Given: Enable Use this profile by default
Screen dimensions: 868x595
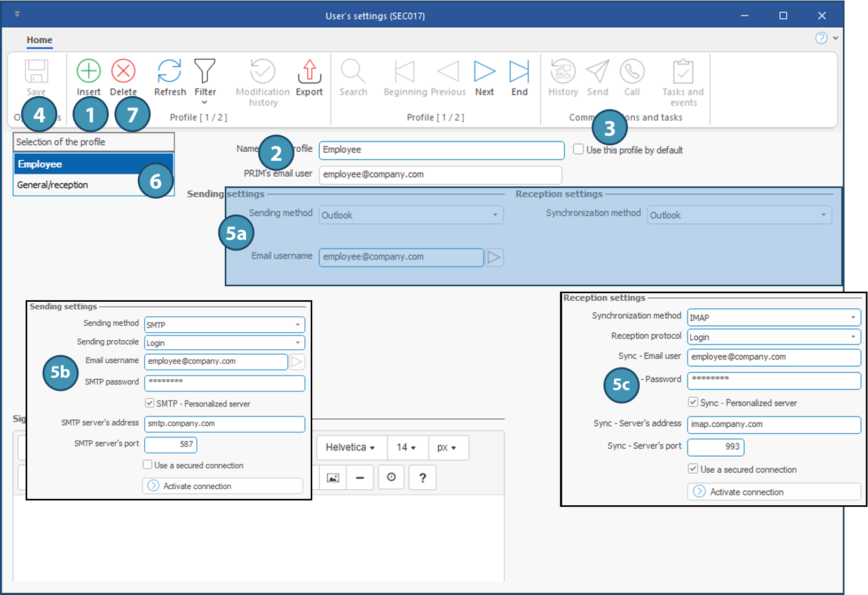Looking at the screenshot, I should 579,150.
